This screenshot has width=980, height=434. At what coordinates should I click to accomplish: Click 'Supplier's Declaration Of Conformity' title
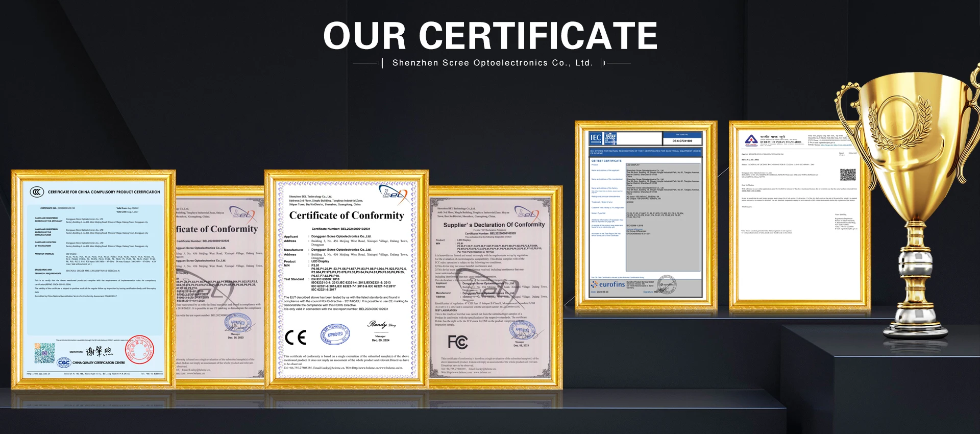[x=494, y=225]
